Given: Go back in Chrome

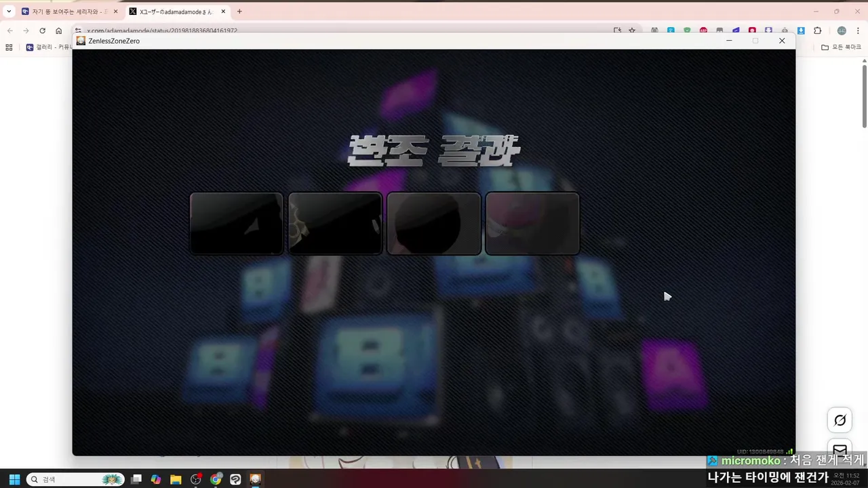Looking at the screenshot, I should point(9,30).
